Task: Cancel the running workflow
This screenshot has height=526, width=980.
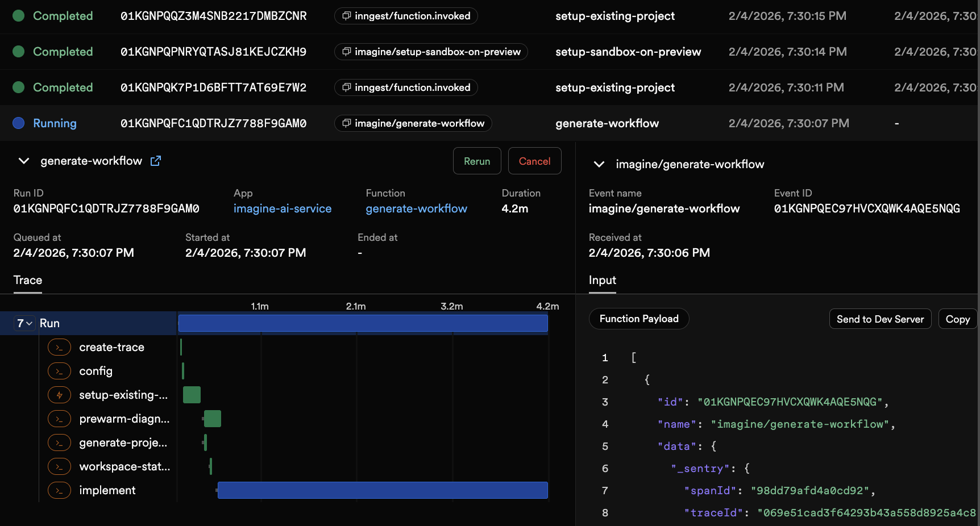Action: point(534,161)
